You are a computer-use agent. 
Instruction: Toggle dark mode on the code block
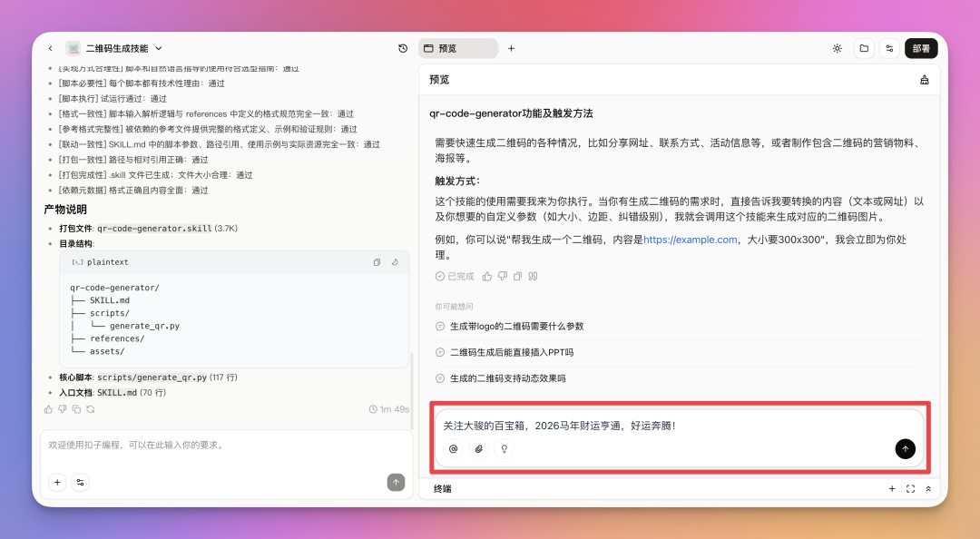pyautogui.click(x=395, y=262)
